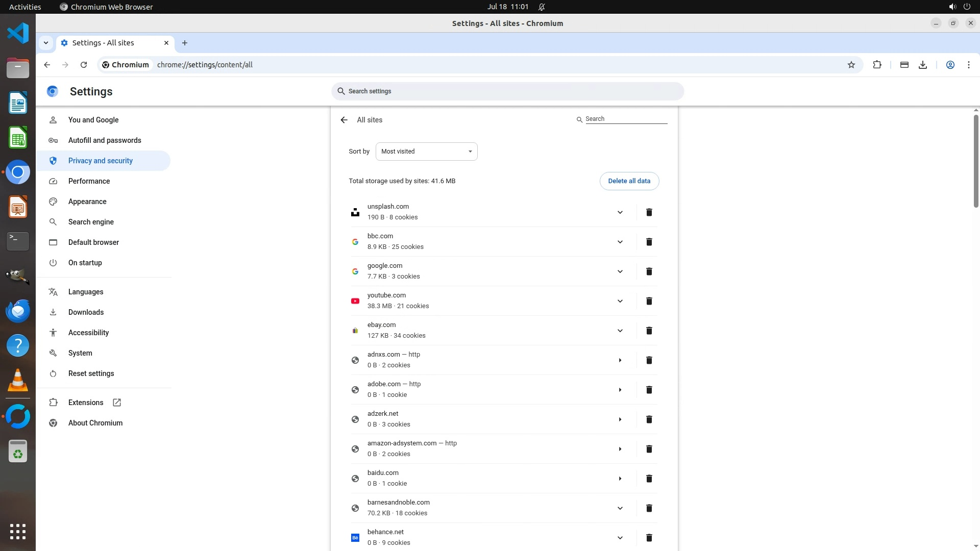Screen dimensions: 980x551
Task: Remove ebay.com data using trash icon
Action: point(649,331)
